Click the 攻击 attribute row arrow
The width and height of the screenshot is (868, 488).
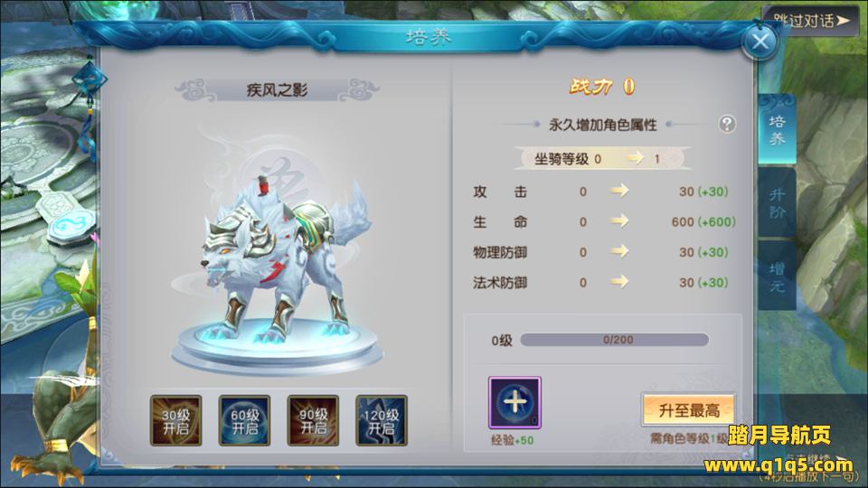click(x=618, y=191)
